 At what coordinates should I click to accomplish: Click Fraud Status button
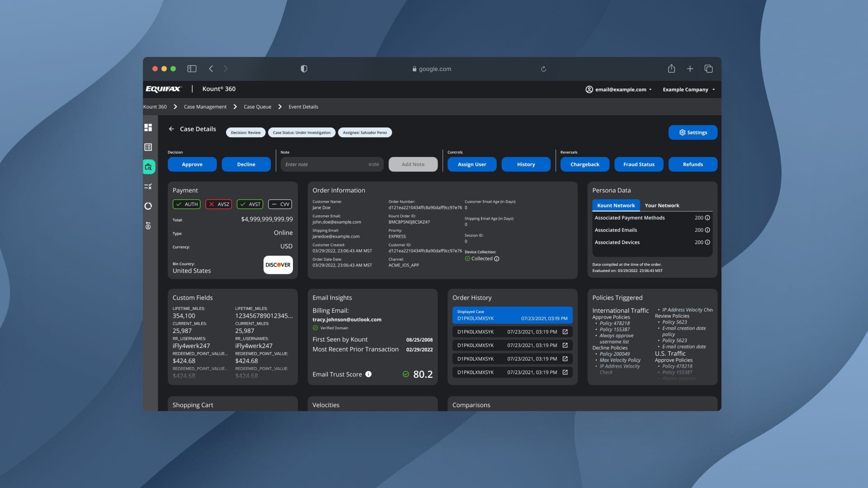pos(639,164)
